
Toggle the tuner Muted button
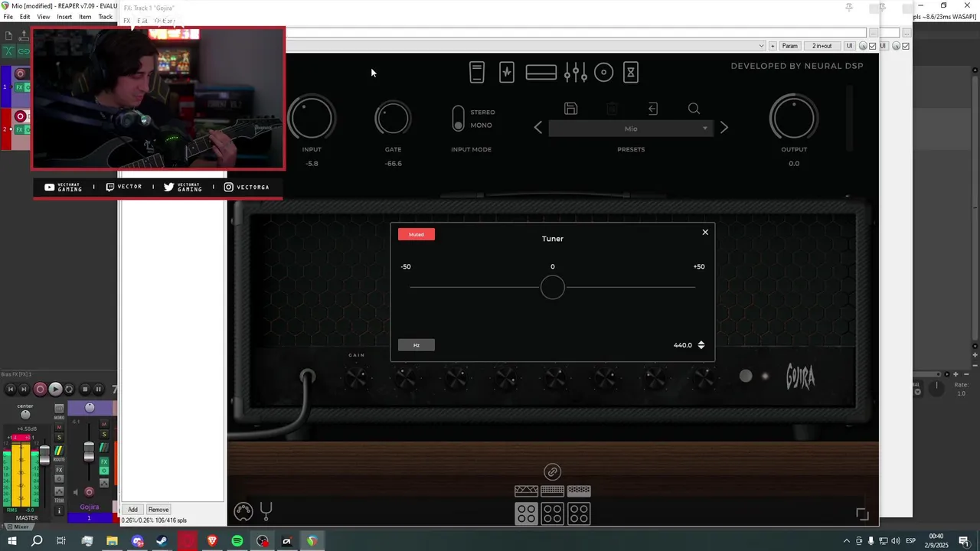[416, 234]
